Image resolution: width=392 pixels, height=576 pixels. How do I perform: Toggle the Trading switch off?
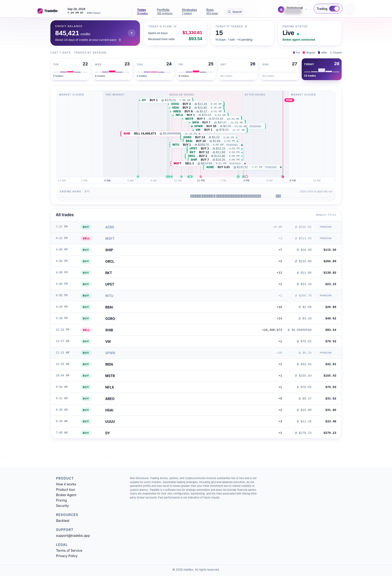[x=334, y=9]
